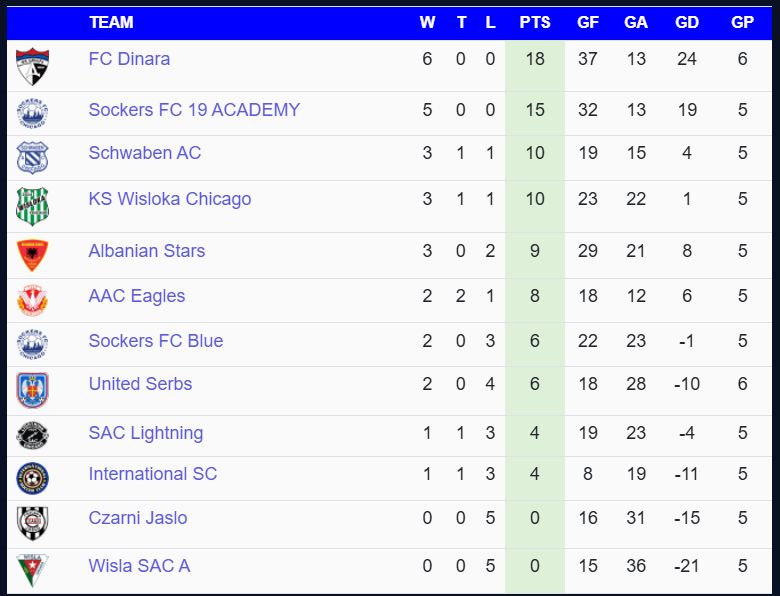Click the Wisla SAC A triangle logo
Image resolution: width=780 pixels, height=596 pixels.
click(x=32, y=570)
